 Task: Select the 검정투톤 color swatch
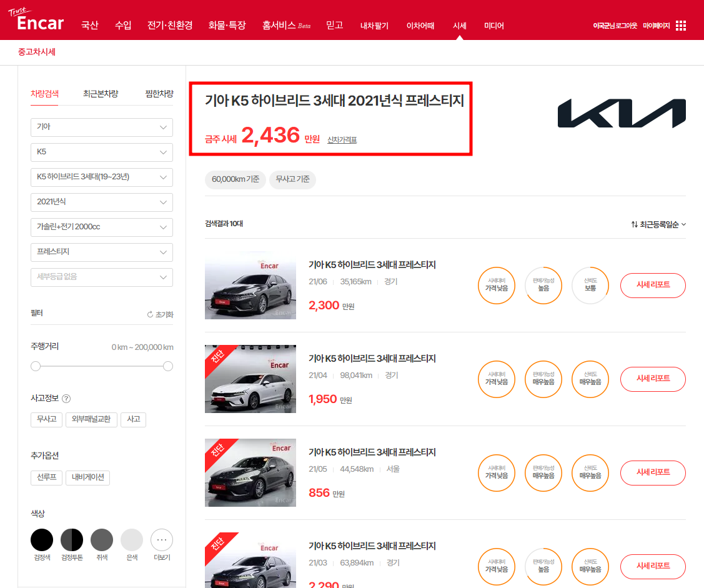click(x=72, y=540)
